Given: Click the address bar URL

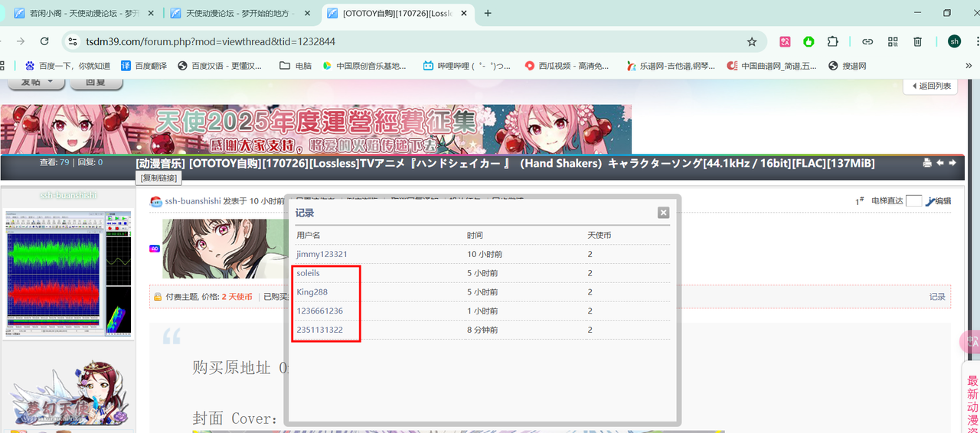Looking at the screenshot, I should click(211, 41).
